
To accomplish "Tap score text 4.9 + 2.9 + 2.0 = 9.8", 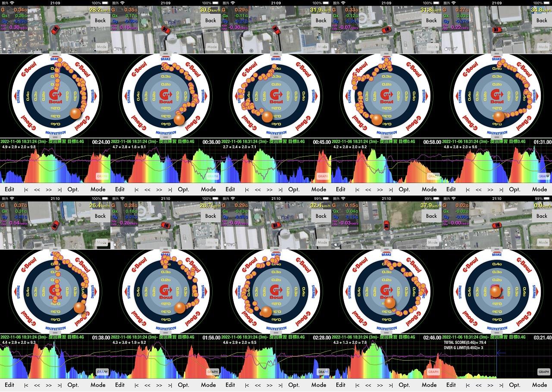I will pos(19,147).
